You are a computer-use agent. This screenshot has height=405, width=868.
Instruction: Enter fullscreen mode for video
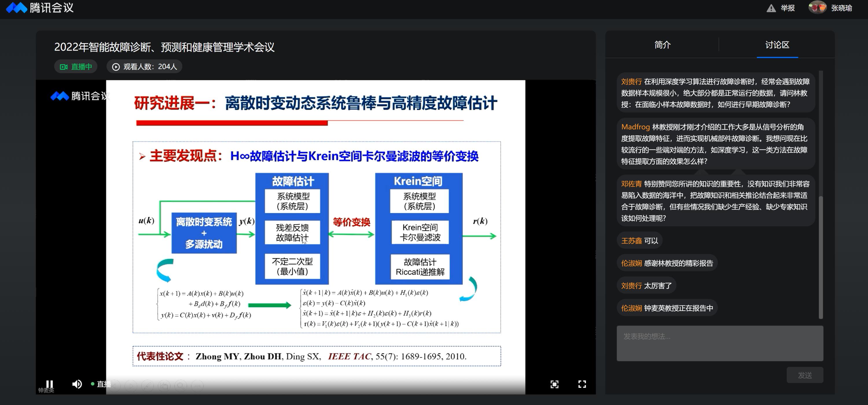coord(582,384)
